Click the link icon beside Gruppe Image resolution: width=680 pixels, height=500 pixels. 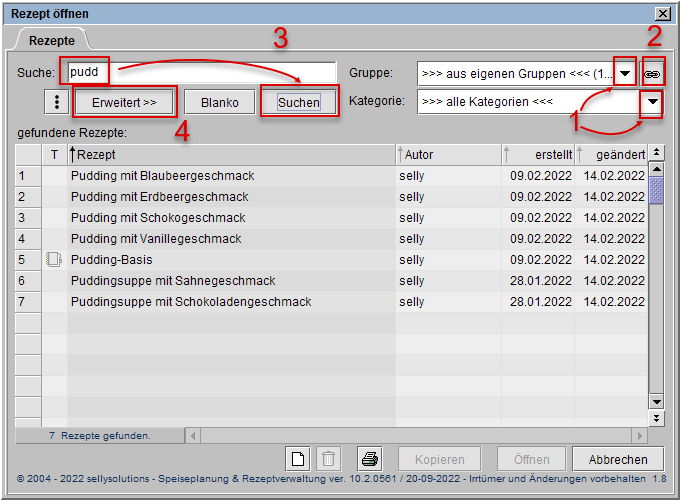click(653, 73)
